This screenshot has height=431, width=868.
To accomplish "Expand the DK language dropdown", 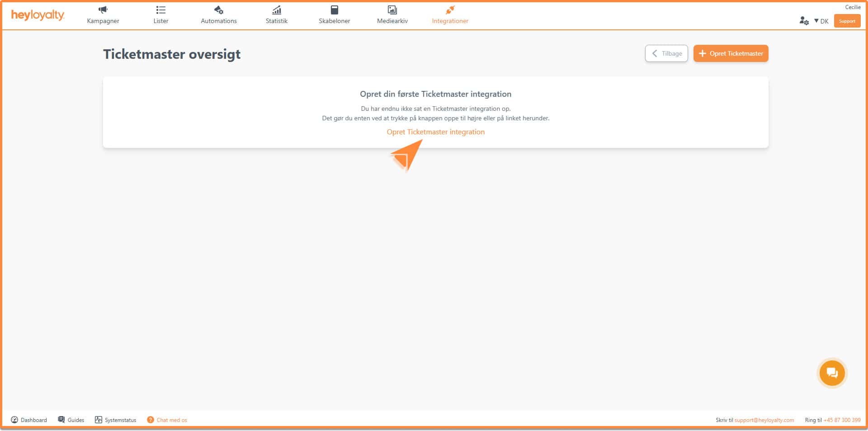I will click(821, 21).
